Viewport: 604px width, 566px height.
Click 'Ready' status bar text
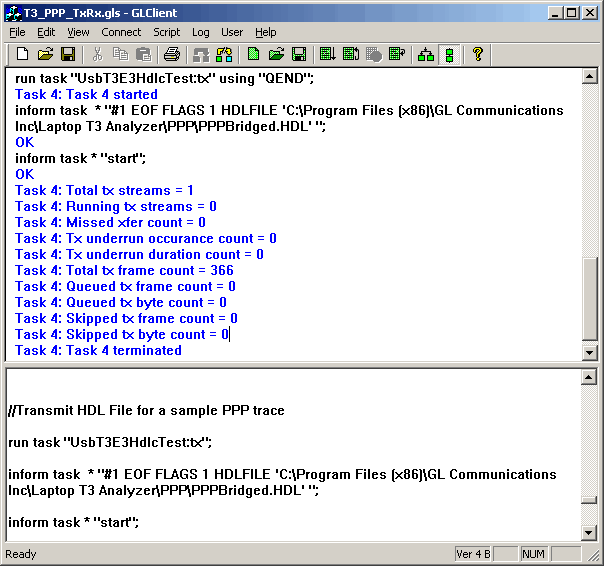(x=21, y=554)
